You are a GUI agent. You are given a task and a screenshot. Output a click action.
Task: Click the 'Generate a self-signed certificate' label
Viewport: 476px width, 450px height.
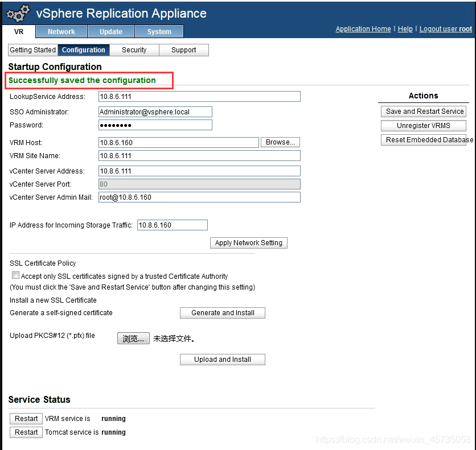pyautogui.click(x=61, y=313)
